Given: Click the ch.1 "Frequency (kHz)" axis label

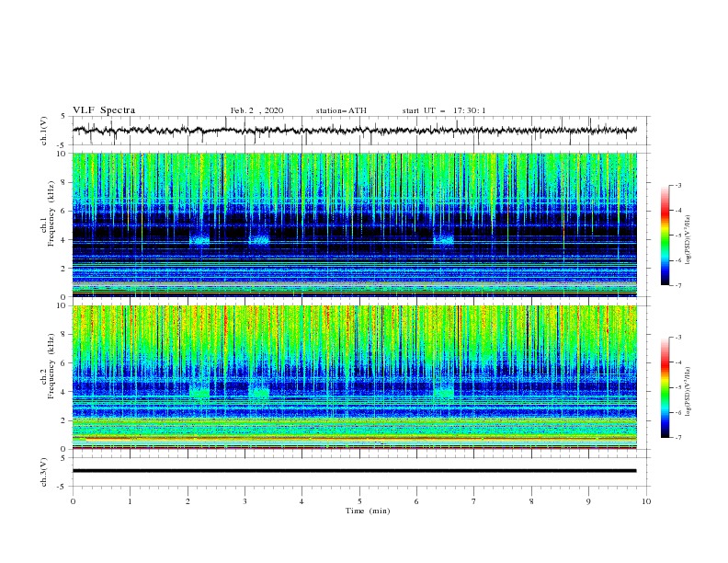Looking at the screenshot, I should [x=51, y=213].
